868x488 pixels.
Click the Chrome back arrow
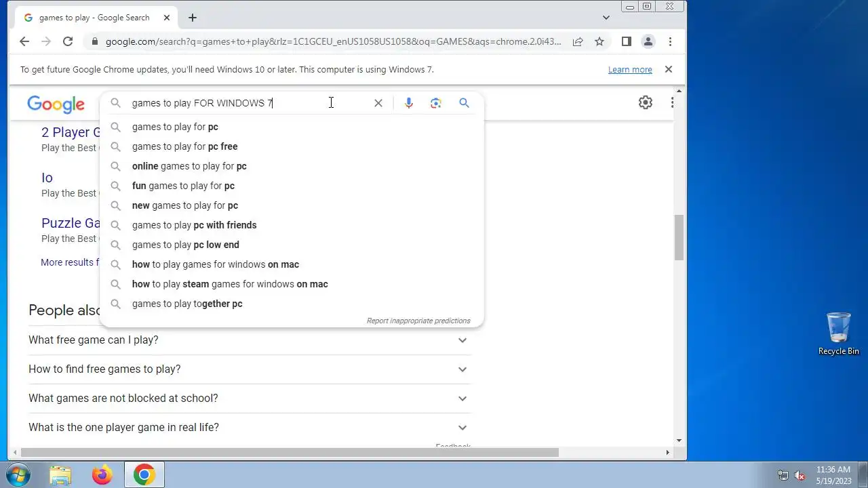[x=24, y=41]
